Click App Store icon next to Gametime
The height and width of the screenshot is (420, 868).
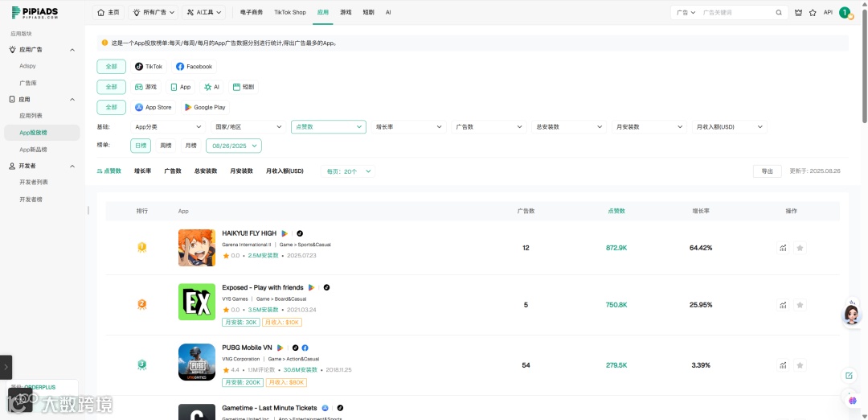point(325,408)
